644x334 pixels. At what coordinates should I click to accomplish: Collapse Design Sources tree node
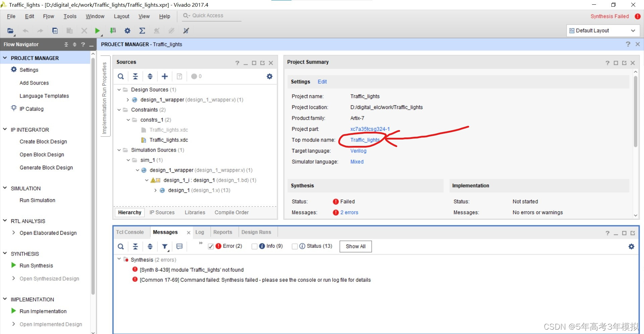119,90
